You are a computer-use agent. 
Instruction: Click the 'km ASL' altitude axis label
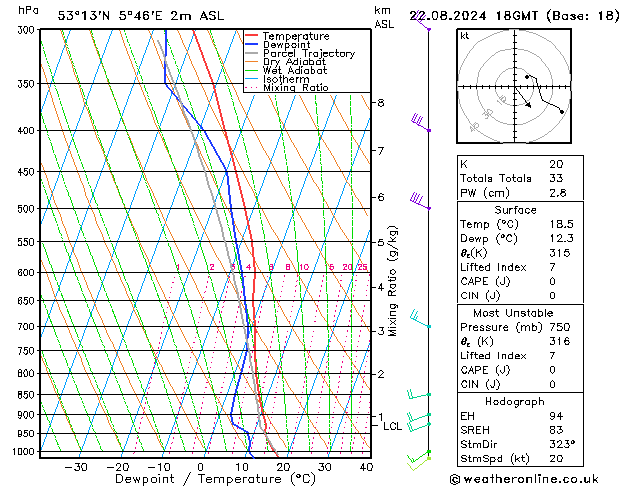384,17
